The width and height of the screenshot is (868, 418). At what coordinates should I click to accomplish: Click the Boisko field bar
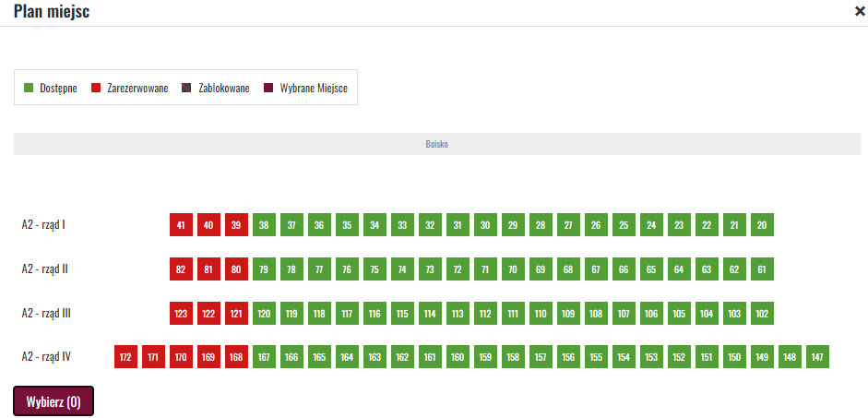pyautogui.click(x=437, y=144)
